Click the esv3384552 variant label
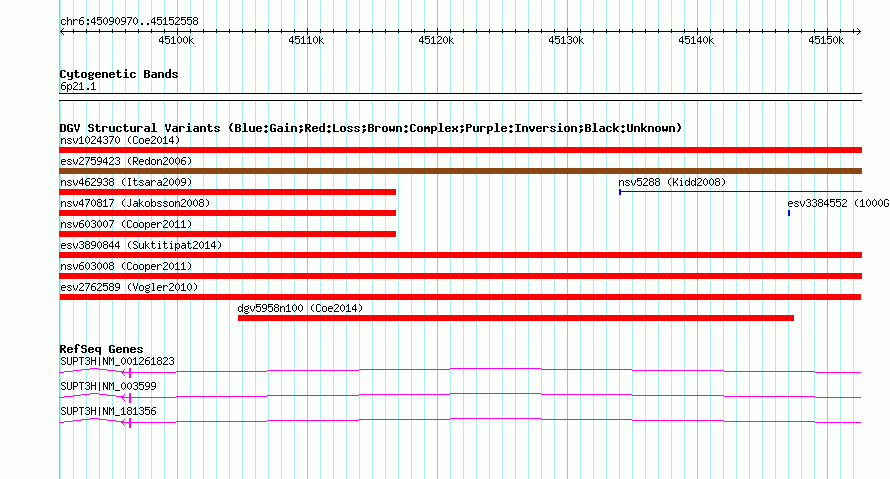This screenshot has width=890, height=479. point(838,203)
